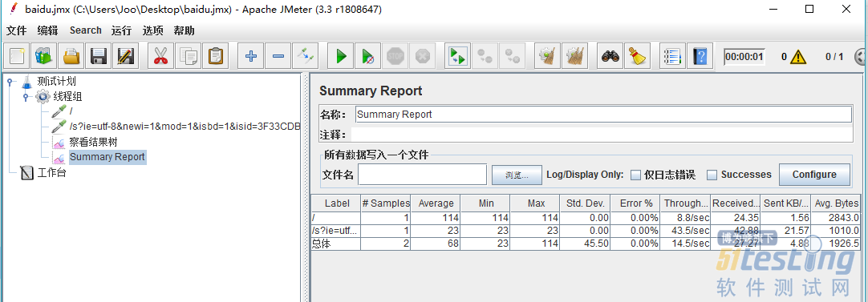This screenshot has width=868, height=302.
Task: Click Remote stop all icon
Action: (x=485, y=56)
